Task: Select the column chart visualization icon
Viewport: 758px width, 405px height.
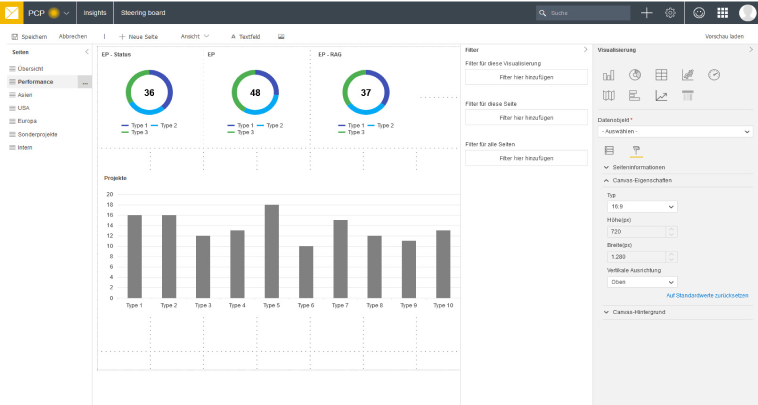Action: click(608, 75)
